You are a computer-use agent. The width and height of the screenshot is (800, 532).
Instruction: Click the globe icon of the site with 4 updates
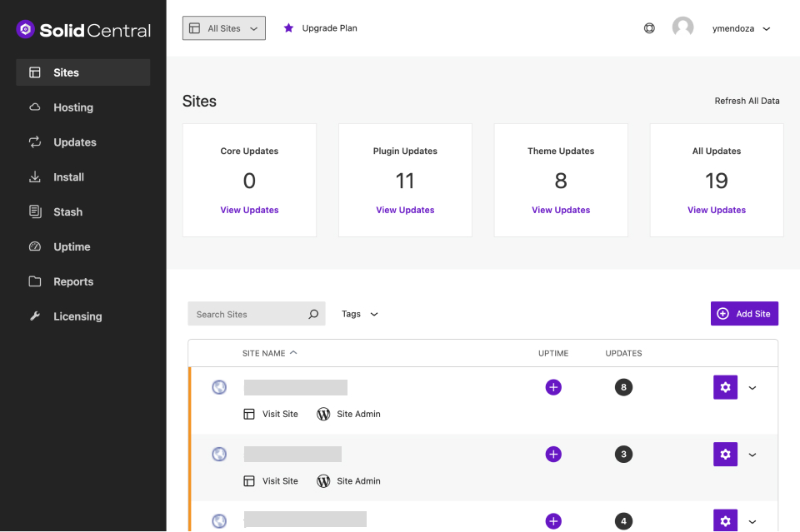[x=219, y=521]
